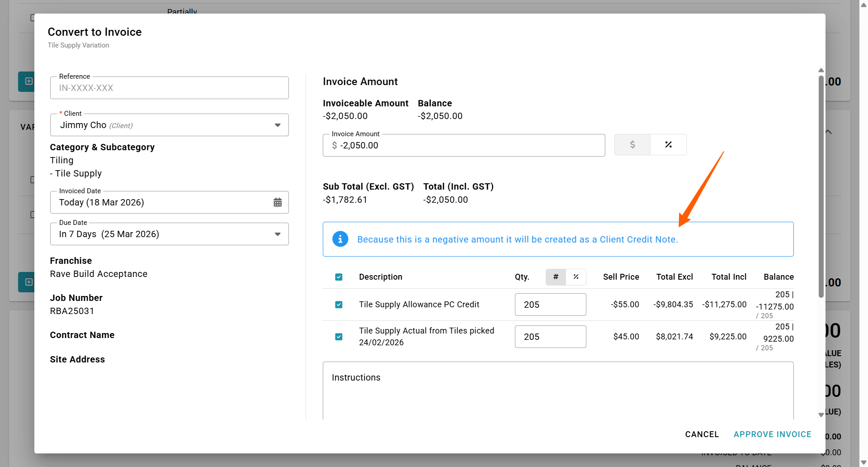Uncheck Tile Supply Allowance PC Credit row
Screen dimensions: 868x467
click(x=339, y=305)
